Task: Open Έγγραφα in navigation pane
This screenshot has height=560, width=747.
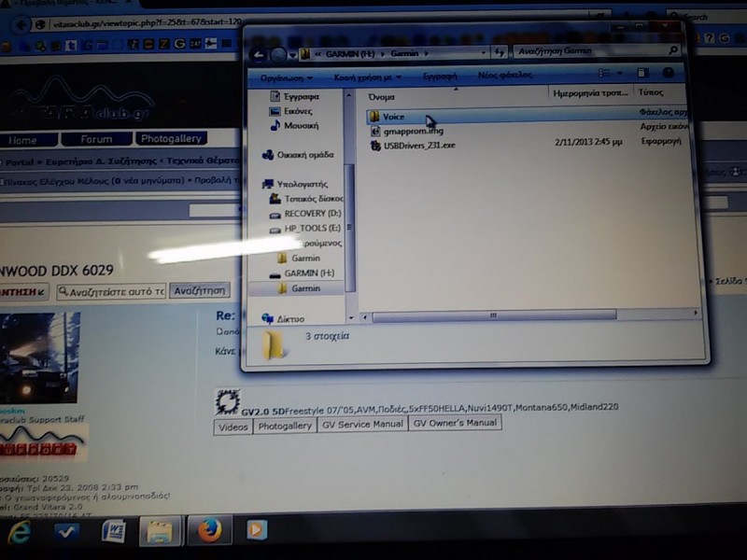Action: point(295,96)
